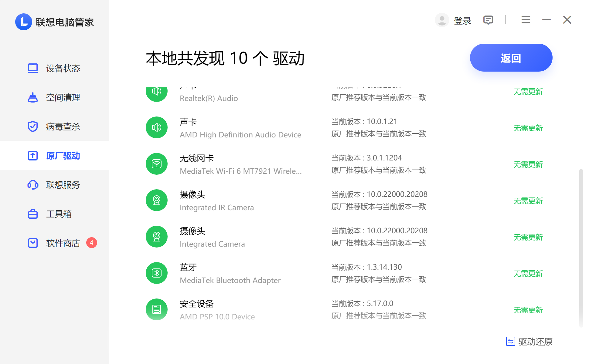Screen dimensions: 589x364
Task: Open the 软件商店 menu item
Action: tap(55, 243)
